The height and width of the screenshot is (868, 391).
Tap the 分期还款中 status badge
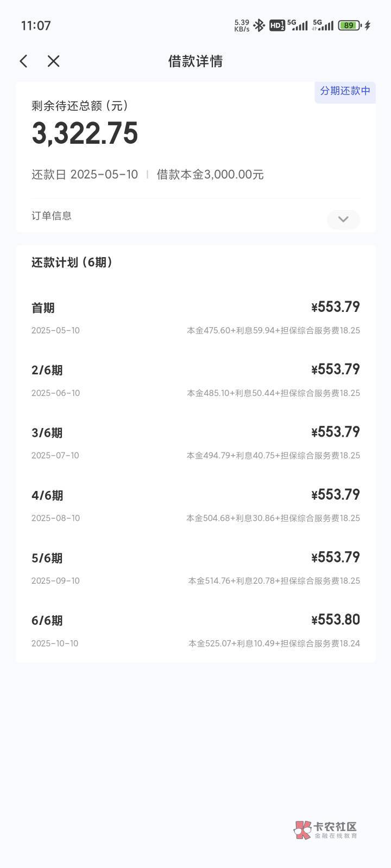pos(345,91)
